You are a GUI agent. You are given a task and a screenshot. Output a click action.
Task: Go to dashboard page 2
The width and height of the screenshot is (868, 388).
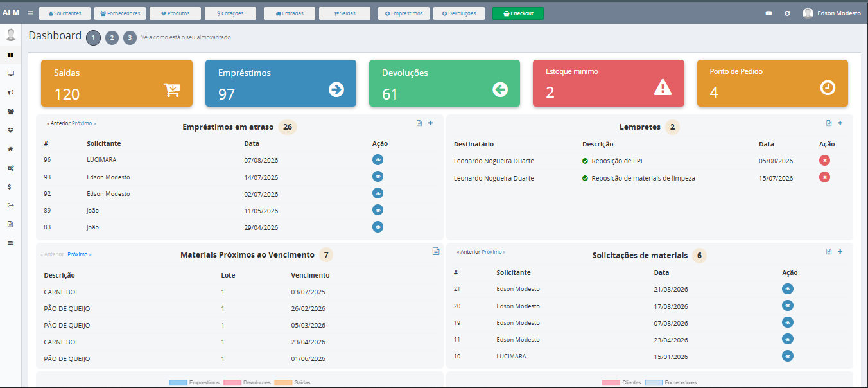pos(112,38)
